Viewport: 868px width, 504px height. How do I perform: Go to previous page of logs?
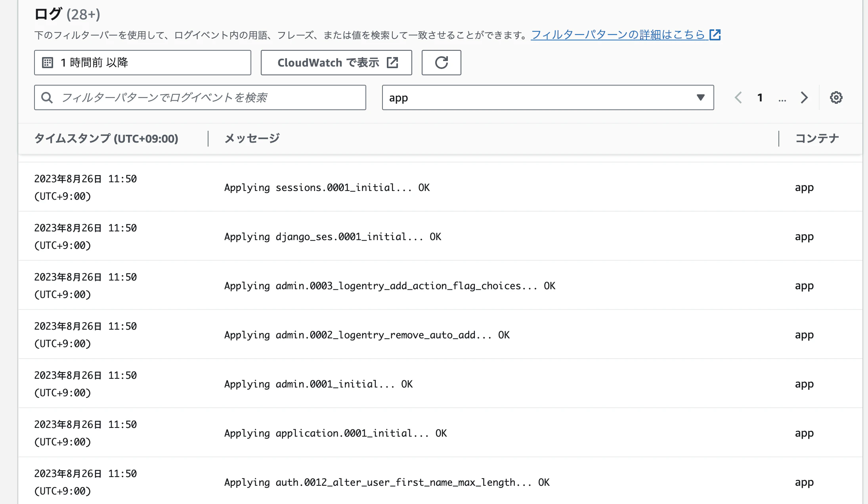pos(738,97)
